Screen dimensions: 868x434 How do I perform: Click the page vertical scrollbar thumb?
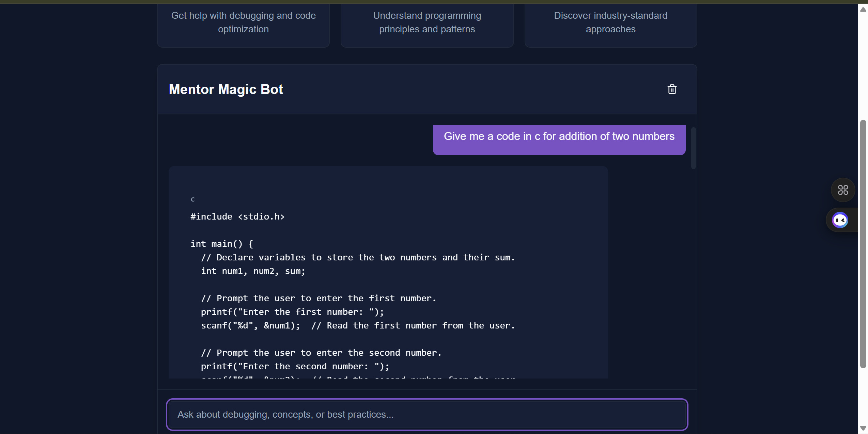click(863, 243)
